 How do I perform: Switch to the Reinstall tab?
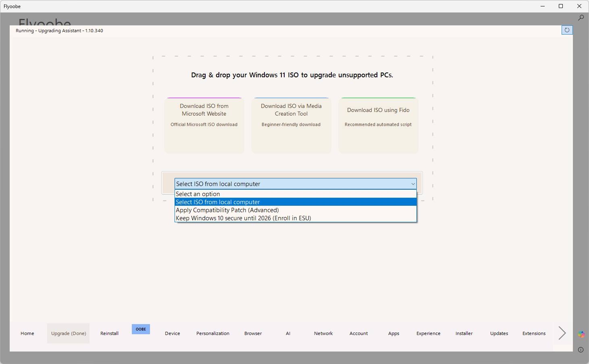(109, 333)
